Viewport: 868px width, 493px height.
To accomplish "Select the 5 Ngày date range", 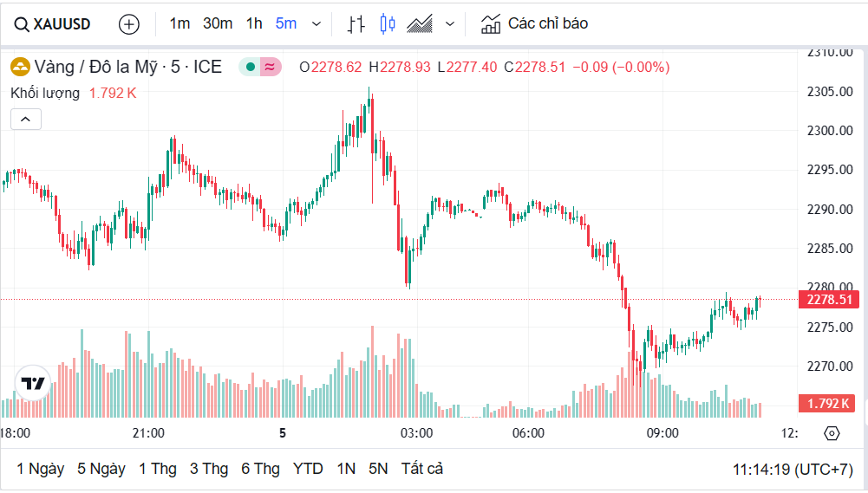I will pos(101,469).
